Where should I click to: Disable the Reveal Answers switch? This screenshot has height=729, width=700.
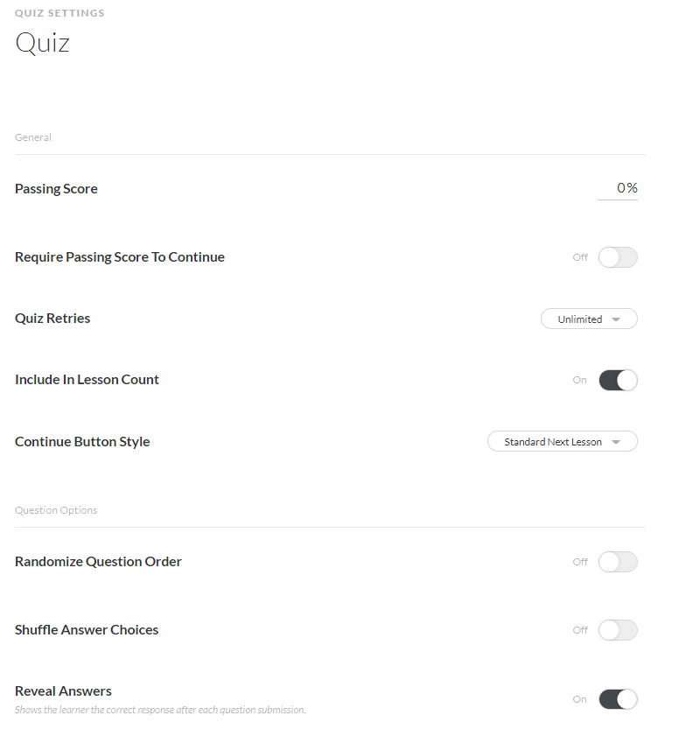(x=618, y=699)
